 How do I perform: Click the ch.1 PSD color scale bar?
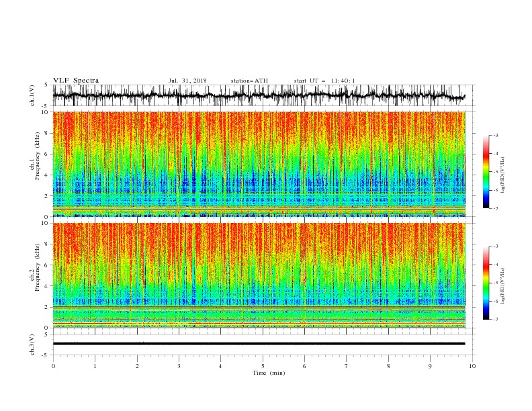[x=486, y=172]
